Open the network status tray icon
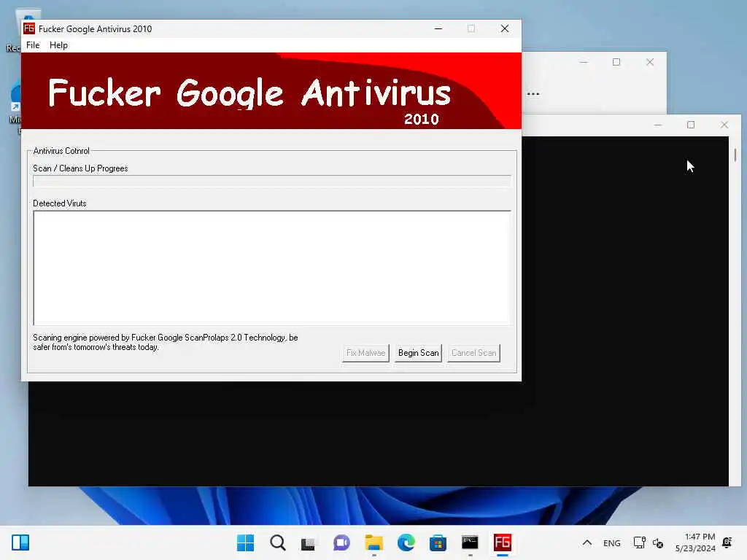The height and width of the screenshot is (560, 747). pyautogui.click(x=639, y=542)
